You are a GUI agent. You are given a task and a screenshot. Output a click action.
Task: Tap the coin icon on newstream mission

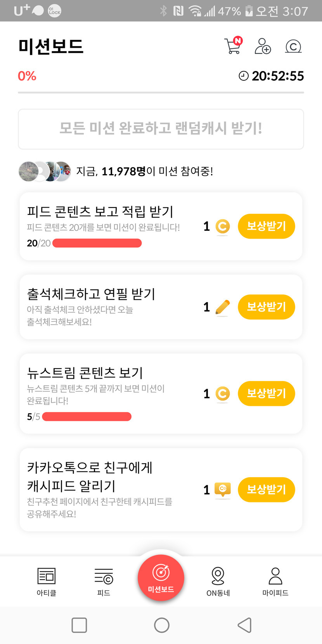pyautogui.click(x=222, y=394)
